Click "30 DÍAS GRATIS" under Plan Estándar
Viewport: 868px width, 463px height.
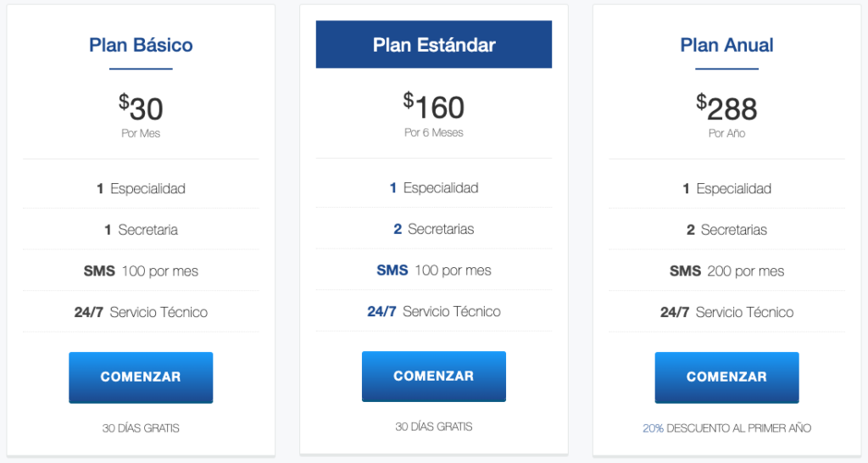434,427
